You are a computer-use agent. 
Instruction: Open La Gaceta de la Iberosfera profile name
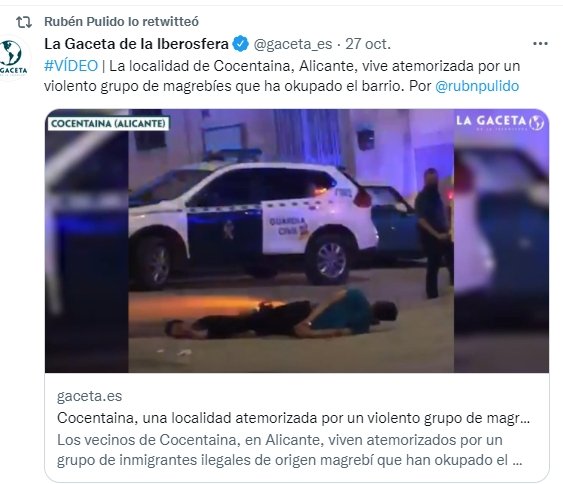click(x=136, y=44)
